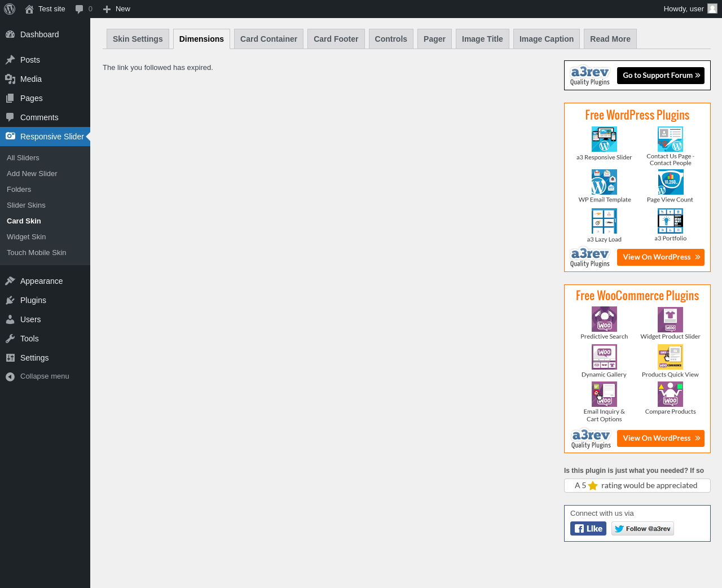Open the a3 Portfolio plugin icon

click(x=670, y=221)
